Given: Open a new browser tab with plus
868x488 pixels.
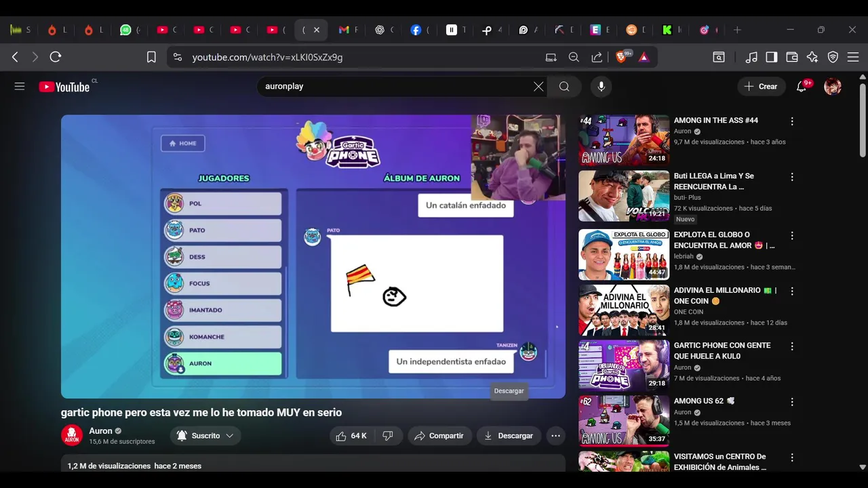Looking at the screenshot, I should pyautogui.click(x=737, y=30).
